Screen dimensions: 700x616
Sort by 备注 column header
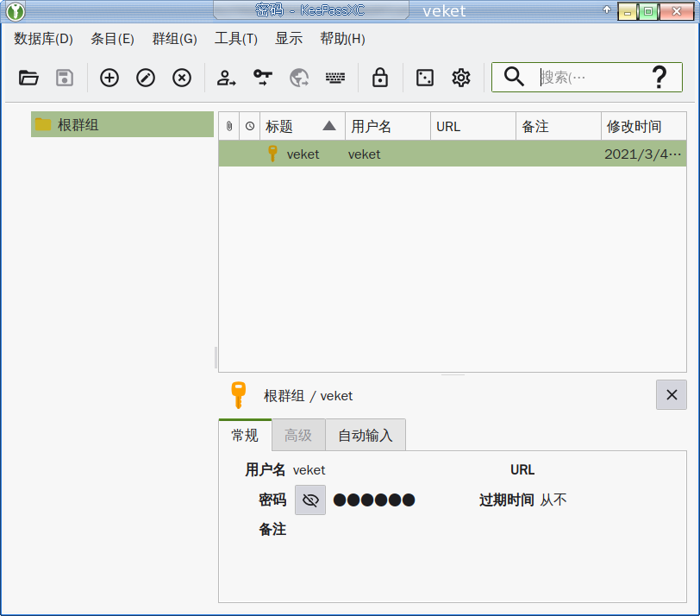tap(559, 126)
